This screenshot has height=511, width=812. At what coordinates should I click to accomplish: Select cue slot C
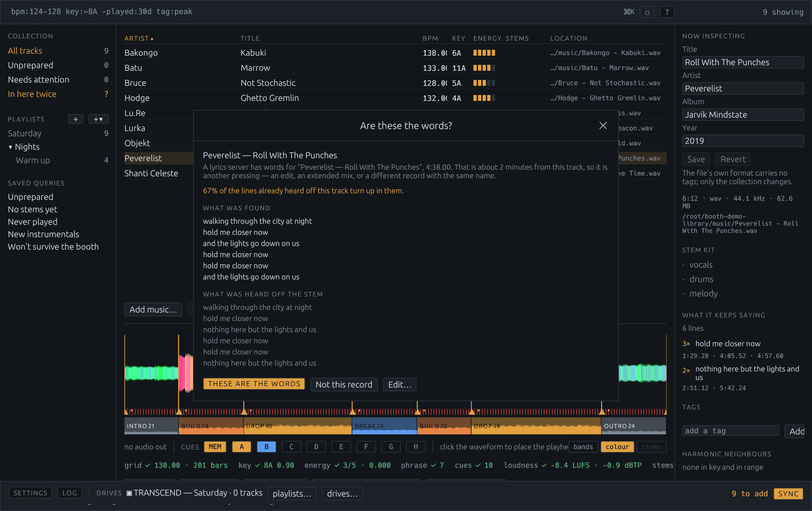[x=291, y=446]
